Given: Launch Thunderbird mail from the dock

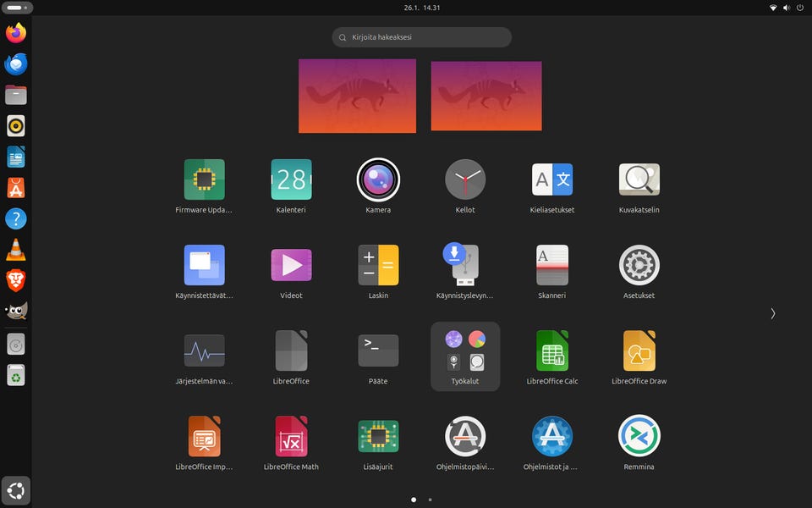Looking at the screenshot, I should coord(16,64).
